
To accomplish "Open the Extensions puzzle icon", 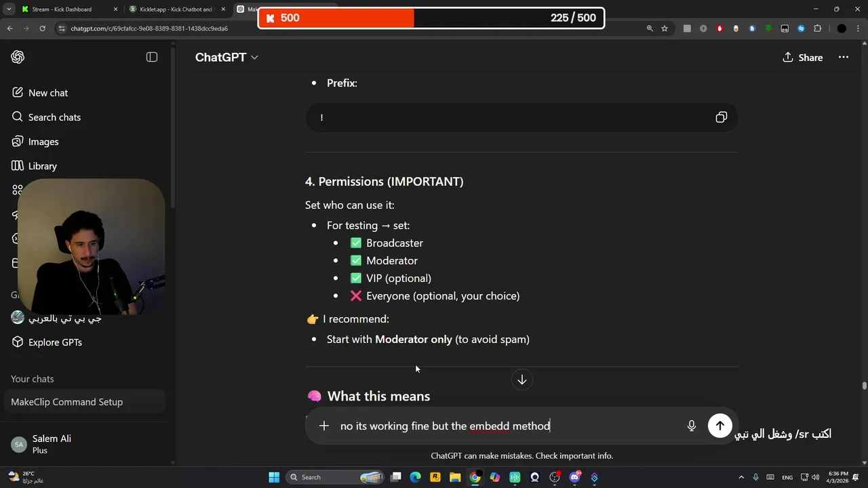I will coord(817,28).
